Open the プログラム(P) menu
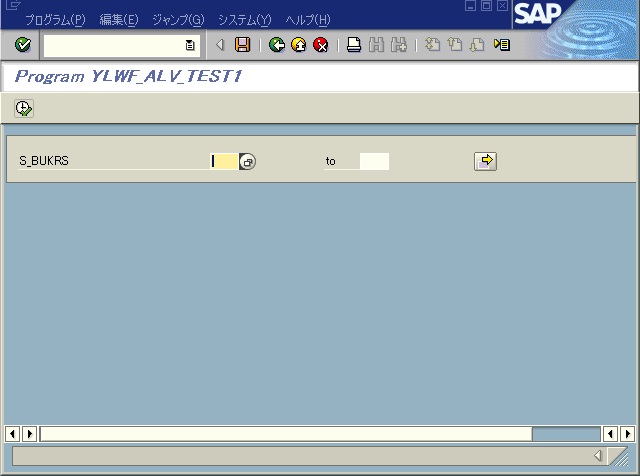The image size is (640, 476). click(x=55, y=20)
